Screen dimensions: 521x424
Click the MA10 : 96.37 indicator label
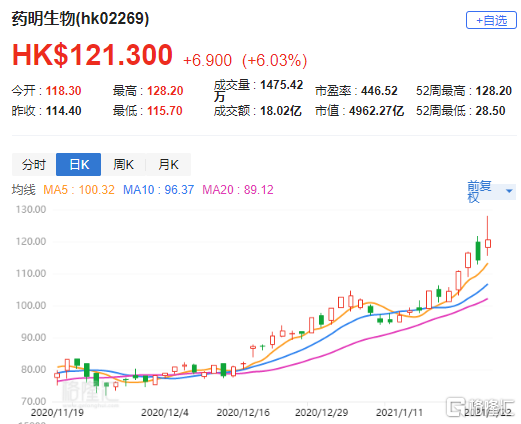point(158,190)
